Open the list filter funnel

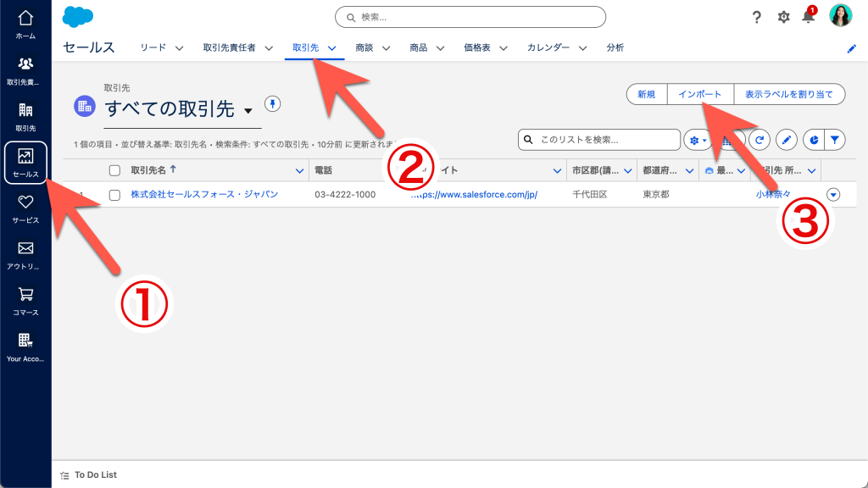point(835,140)
